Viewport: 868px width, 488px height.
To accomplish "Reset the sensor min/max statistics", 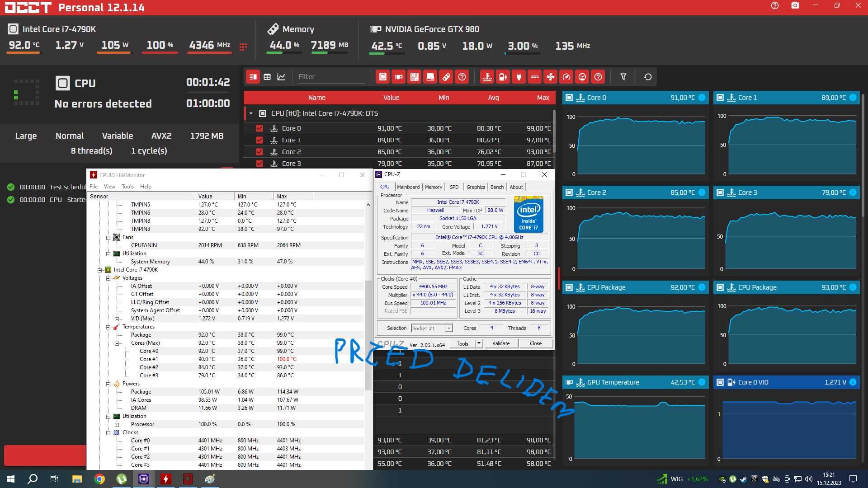I will [647, 77].
